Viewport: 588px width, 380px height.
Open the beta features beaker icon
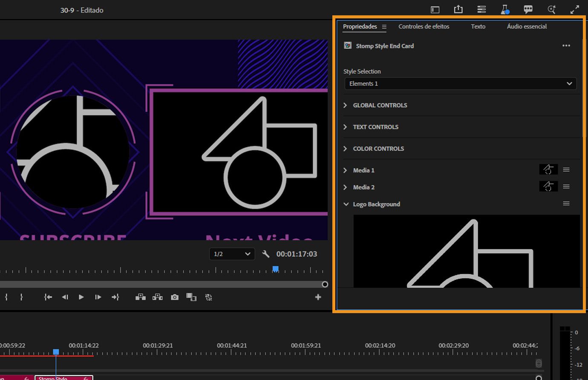click(x=504, y=9)
